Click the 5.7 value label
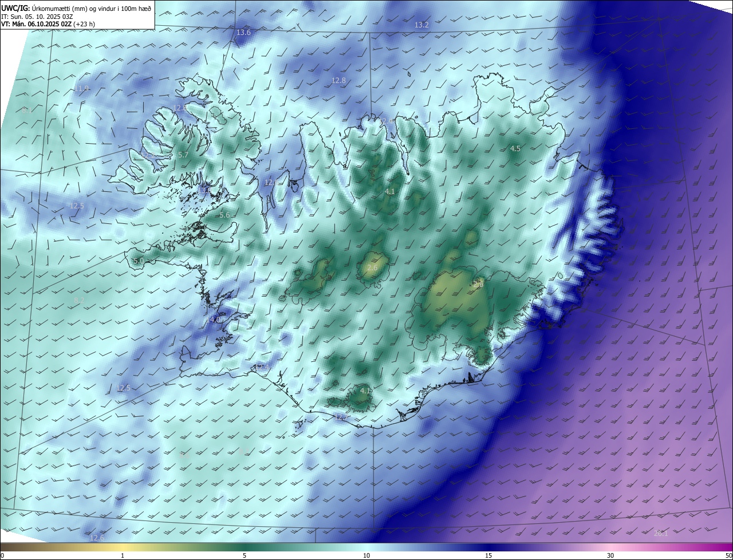 tap(183, 155)
